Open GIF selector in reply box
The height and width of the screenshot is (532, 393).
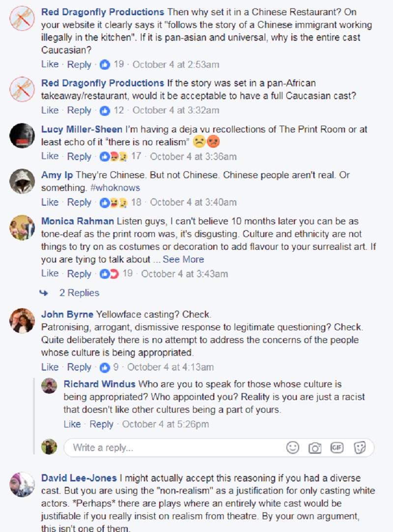(337, 448)
